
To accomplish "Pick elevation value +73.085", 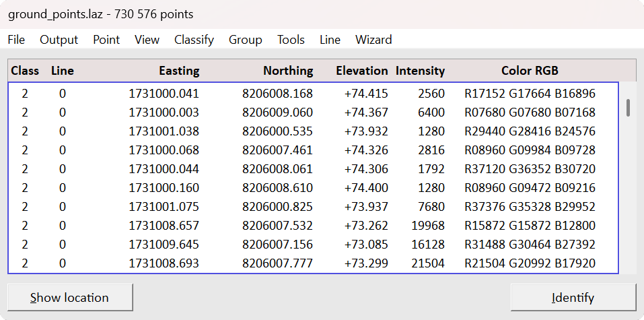I will pos(366,245).
